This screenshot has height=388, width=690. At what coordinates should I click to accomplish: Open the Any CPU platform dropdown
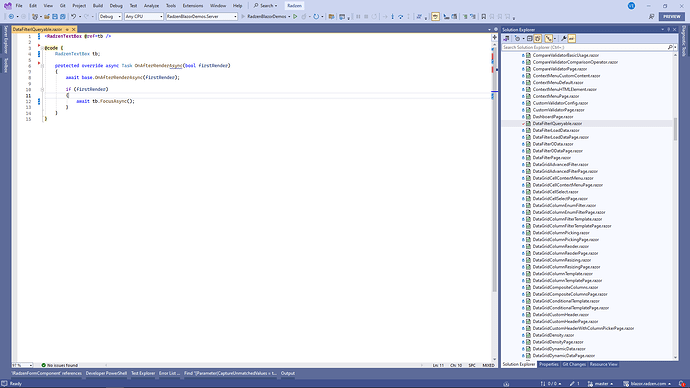143,16
